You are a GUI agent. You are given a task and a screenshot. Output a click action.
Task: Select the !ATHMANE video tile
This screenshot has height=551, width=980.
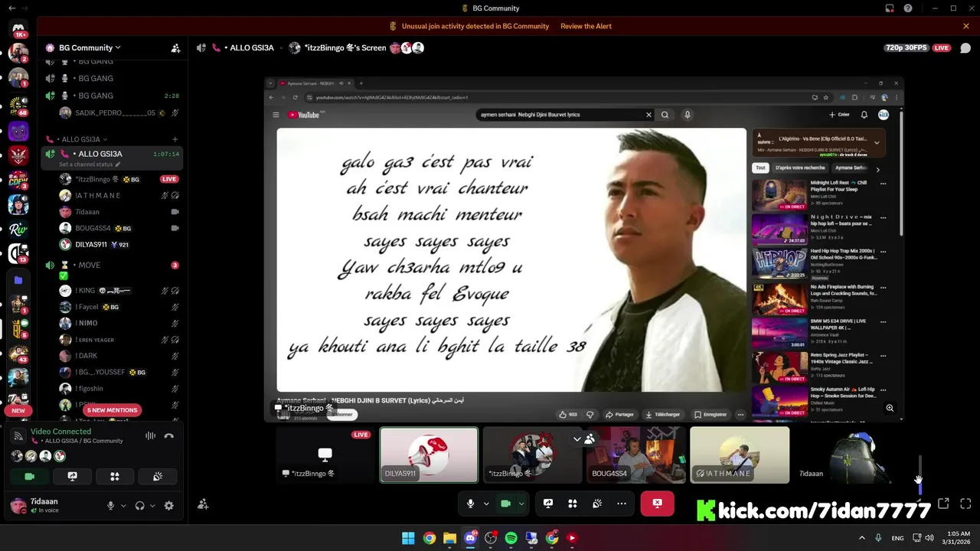point(740,455)
